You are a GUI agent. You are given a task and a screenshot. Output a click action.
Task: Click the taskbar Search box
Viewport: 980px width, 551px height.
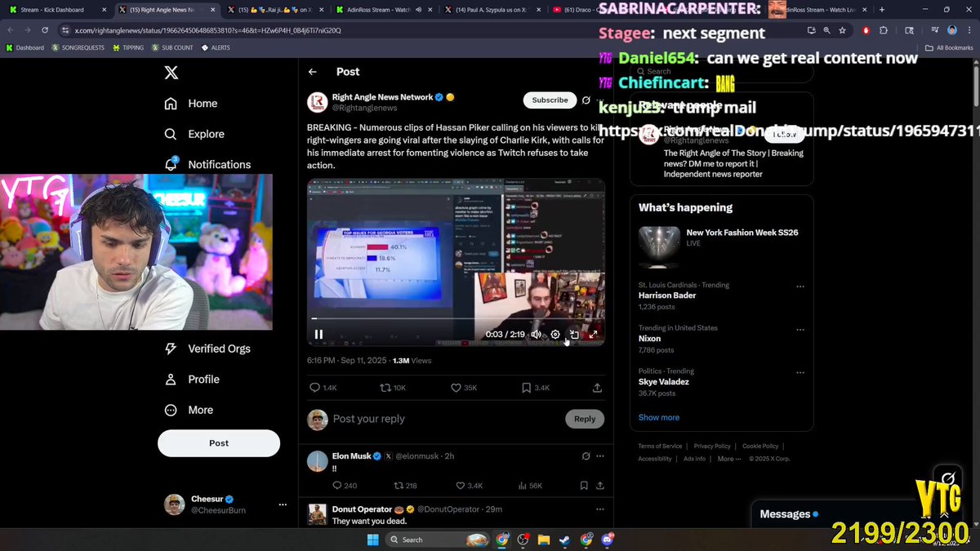(438, 540)
